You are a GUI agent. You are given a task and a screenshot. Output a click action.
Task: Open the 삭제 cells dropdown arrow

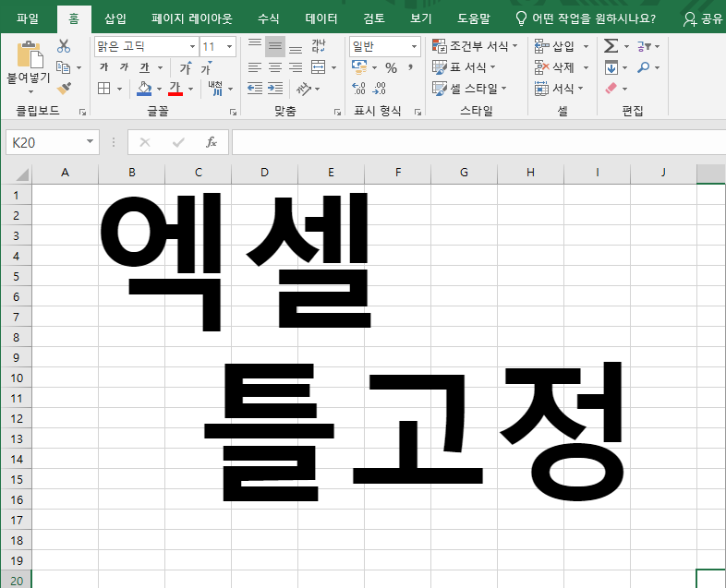pos(587,67)
